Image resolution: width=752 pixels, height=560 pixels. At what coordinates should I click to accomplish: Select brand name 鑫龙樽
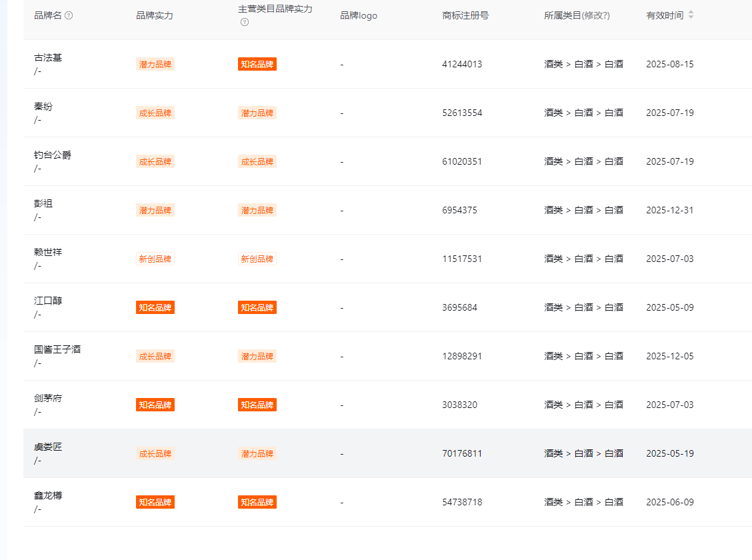tap(48, 495)
